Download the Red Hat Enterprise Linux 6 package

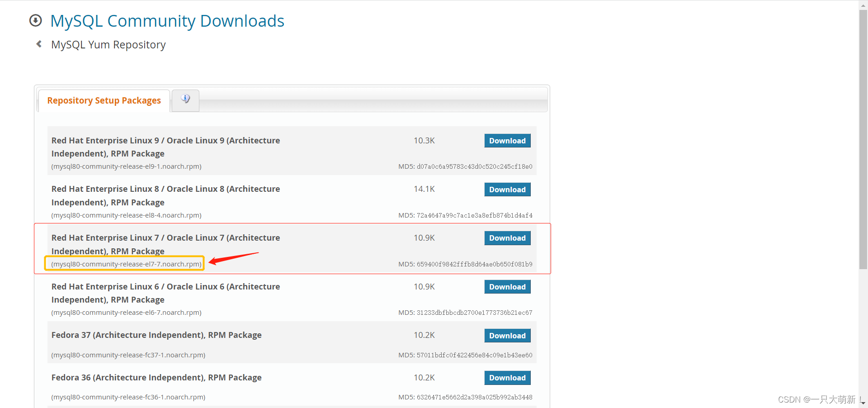click(507, 286)
